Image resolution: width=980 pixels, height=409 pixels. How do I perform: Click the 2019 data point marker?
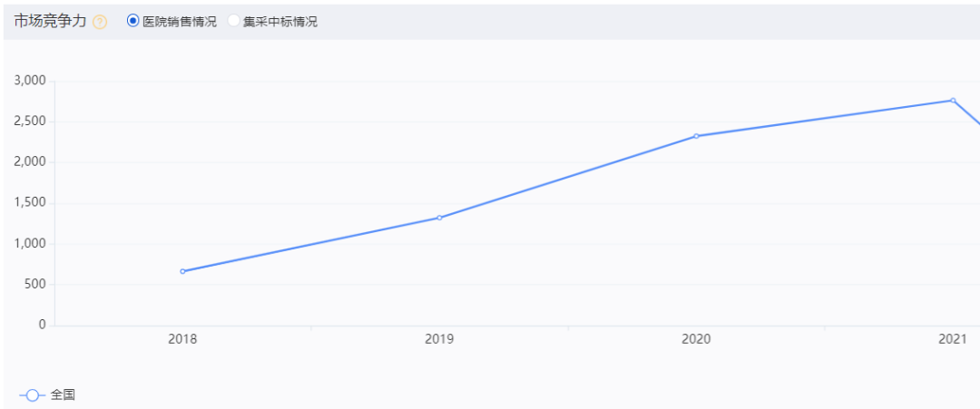click(x=439, y=218)
